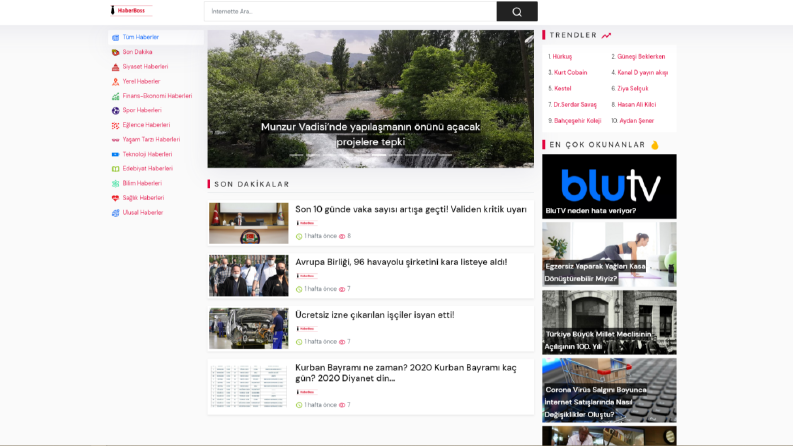Open Yaşam Tarzı Haberleri link
This screenshot has height=446, width=793.
pos(151,140)
